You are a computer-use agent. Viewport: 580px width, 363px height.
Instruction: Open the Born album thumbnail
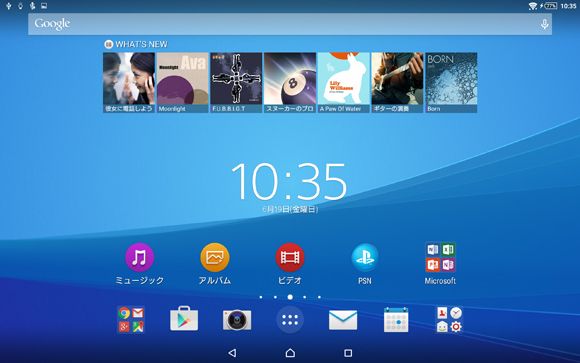coord(451,83)
